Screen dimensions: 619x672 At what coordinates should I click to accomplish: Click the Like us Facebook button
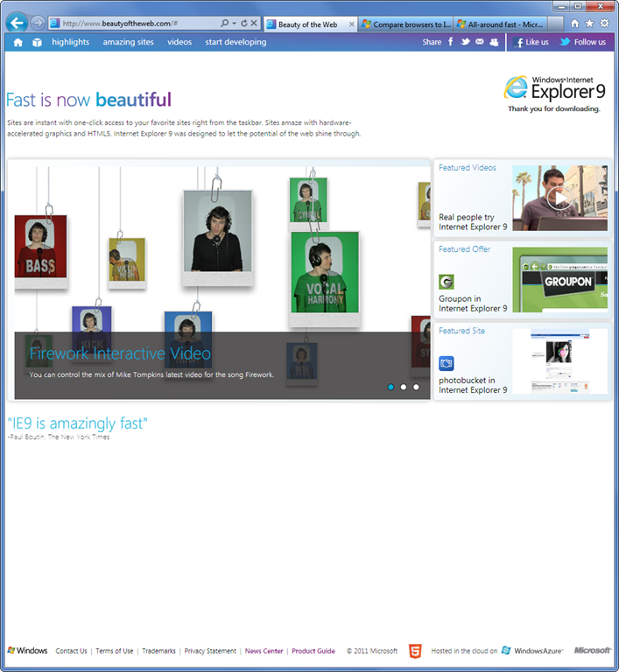click(x=531, y=42)
